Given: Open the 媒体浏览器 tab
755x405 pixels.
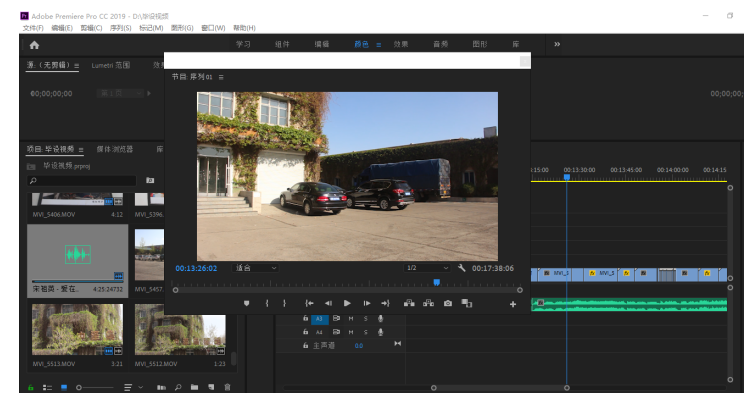Looking at the screenshot, I should (x=115, y=149).
